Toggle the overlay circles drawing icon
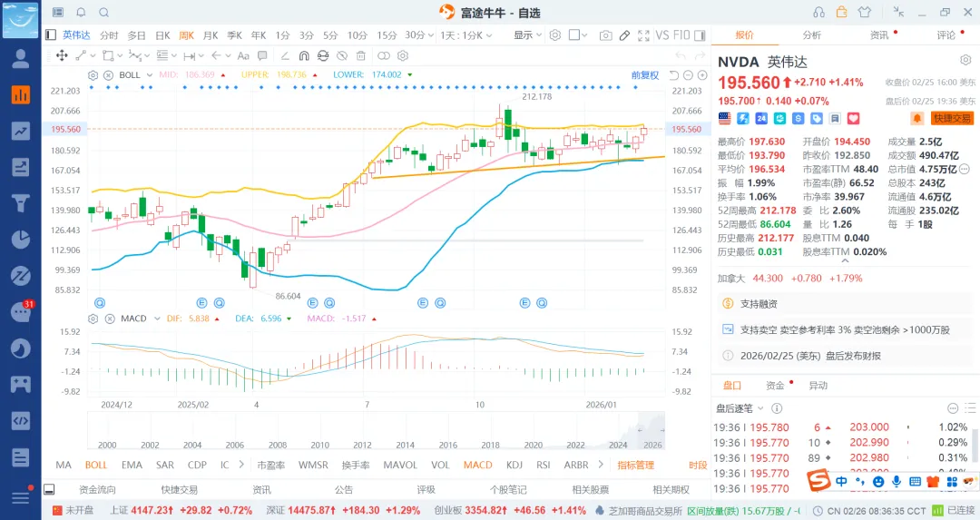The height and width of the screenshot is (520, 980). click(x=384, y=55)
